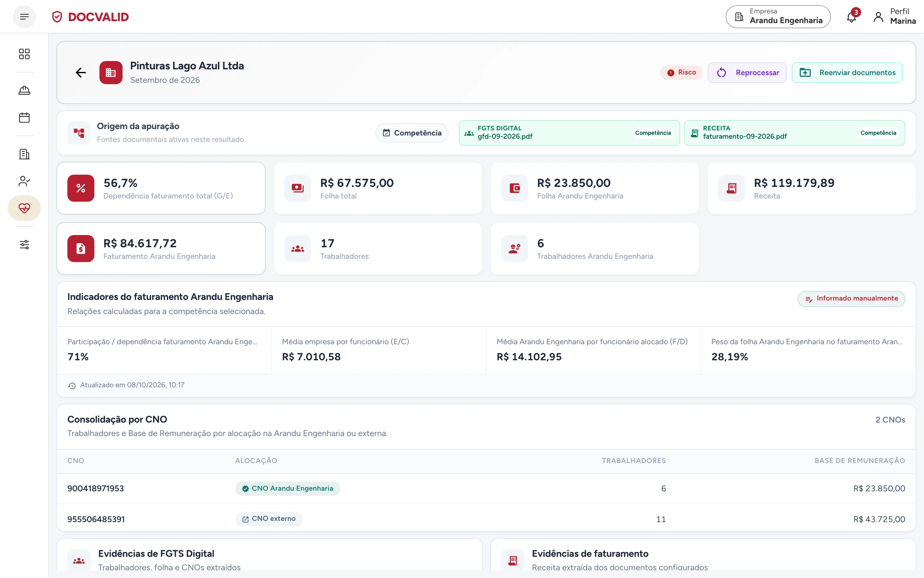Open the dashboard grid icon in sidebar
924x578 pixels.
[24, 54]
